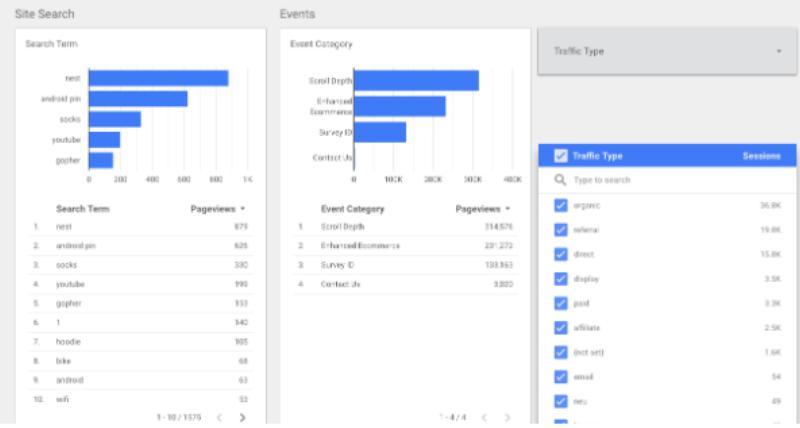The height and width of the screenshot is (428, 800).
Task: Click the Events section heading
Action: click(297, 14)
